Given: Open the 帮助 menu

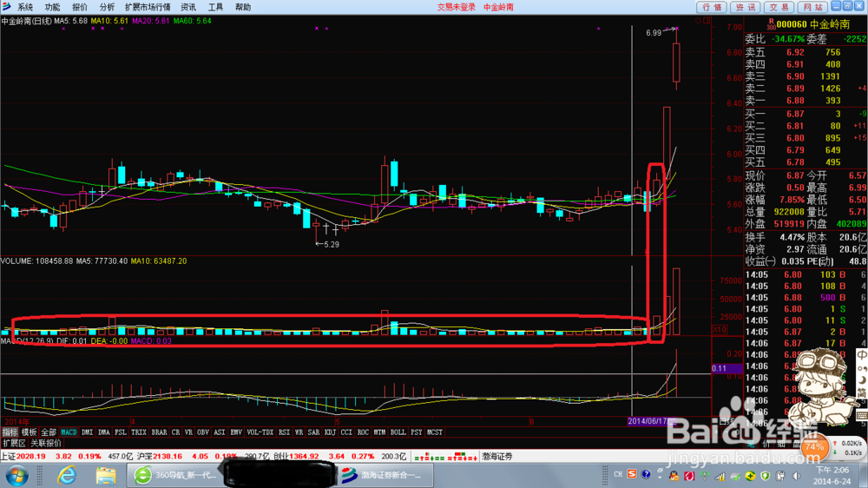Looking at the screenshot, I should click(x=242, y=7).
